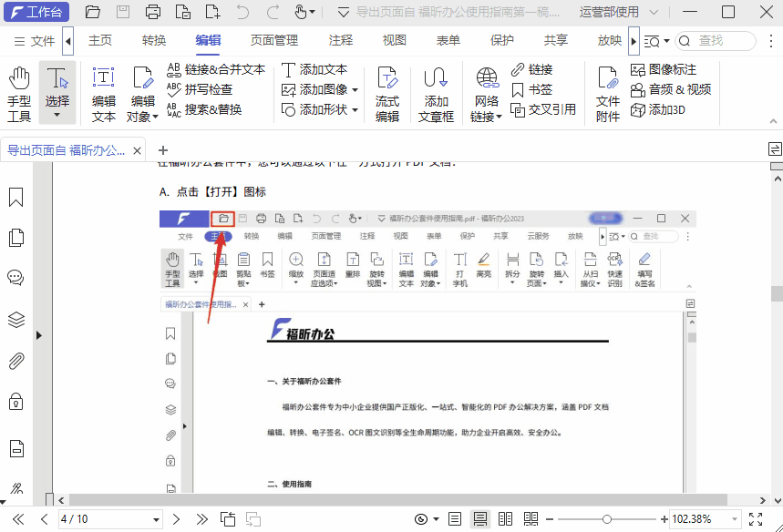This screenshot has height=532, width=783.
Task: Toggle the comments panel open
Action: click(x=15, y=276)
